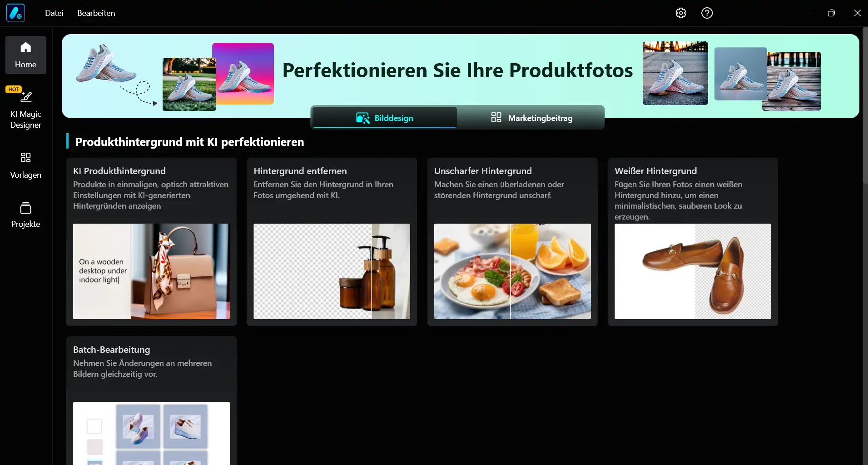Click the Bilddesign tab icon
The width and height of the screenshot is (868, 465).
[x=362, y=118]
